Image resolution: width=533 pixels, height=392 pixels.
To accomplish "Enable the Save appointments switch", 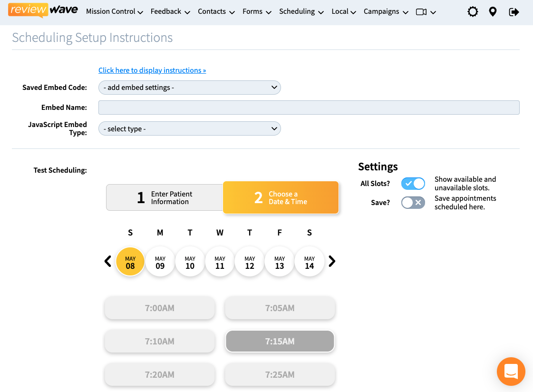I will pos(413,203).
